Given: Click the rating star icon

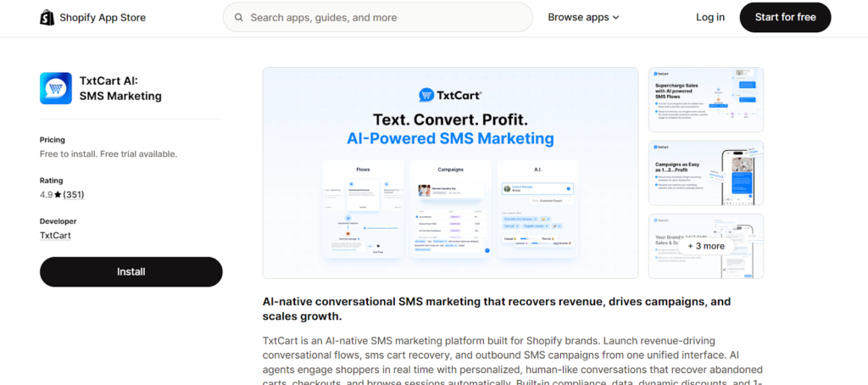Looking at the screenshot, I should [x=58, y=195].
